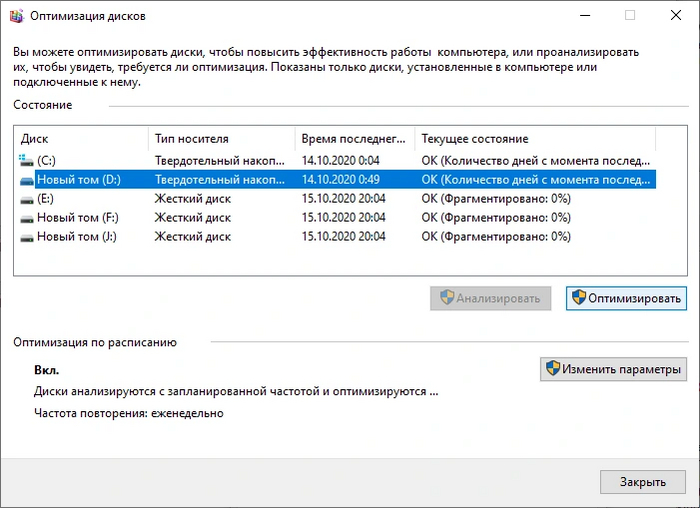Click the 15.10.2020 20:04 date for drive F:

coord(343,218)
